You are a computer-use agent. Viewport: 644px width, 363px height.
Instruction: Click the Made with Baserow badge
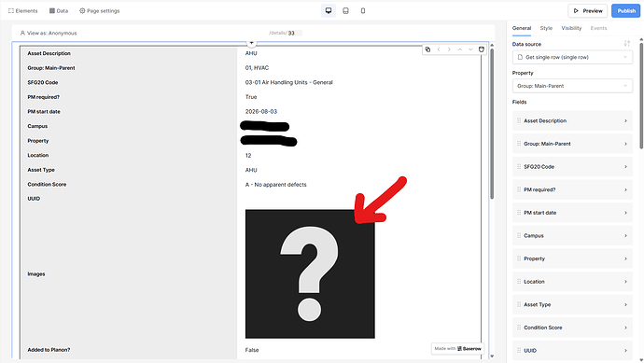tap(457, 349)
